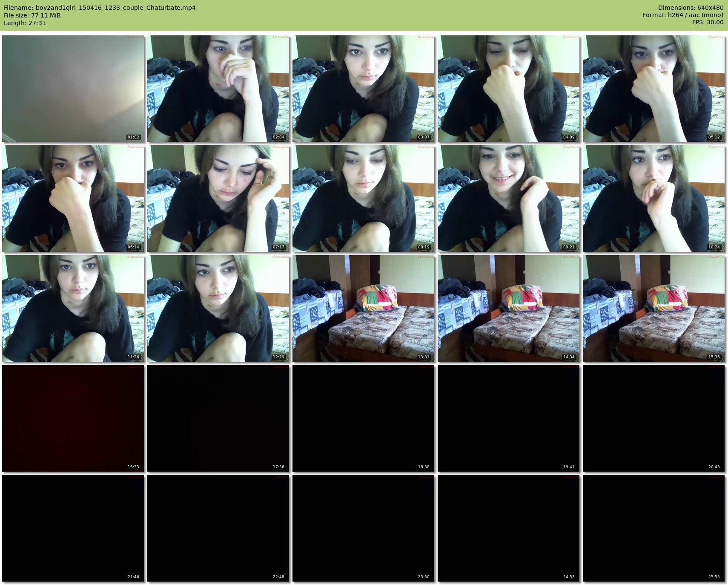
Task: Click the thumbnail timestamped 12:29
Action: [218, 308]
